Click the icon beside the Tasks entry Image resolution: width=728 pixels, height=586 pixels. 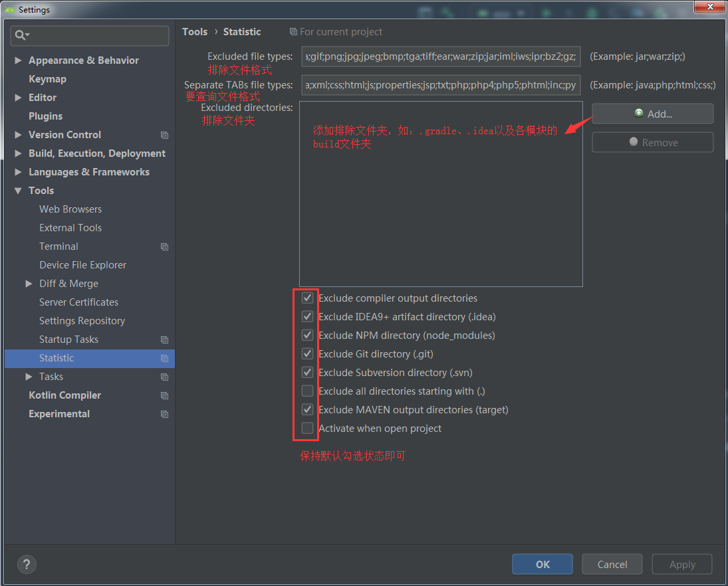[x=164, y=376]
